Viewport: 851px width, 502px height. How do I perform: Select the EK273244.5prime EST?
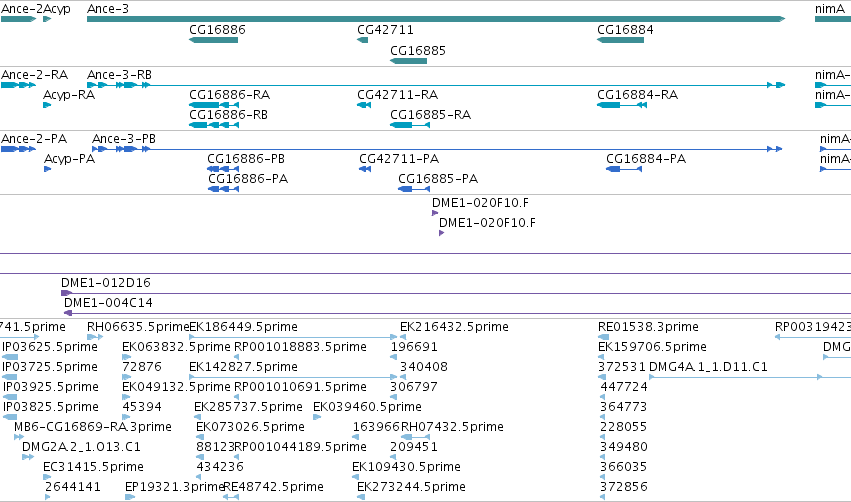pos(361,497)
